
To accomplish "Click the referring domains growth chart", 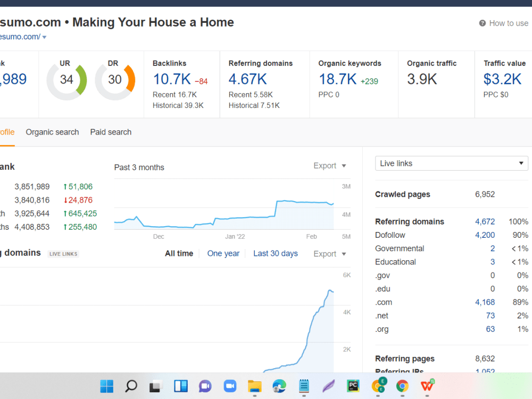I will tap(298, 331).
